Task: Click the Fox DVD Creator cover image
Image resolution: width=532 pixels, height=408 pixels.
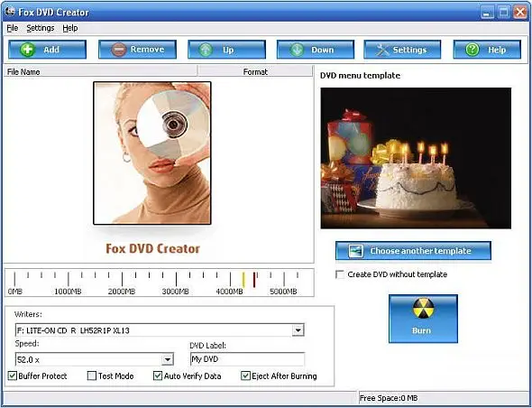Action: click(x=152, y=153)
